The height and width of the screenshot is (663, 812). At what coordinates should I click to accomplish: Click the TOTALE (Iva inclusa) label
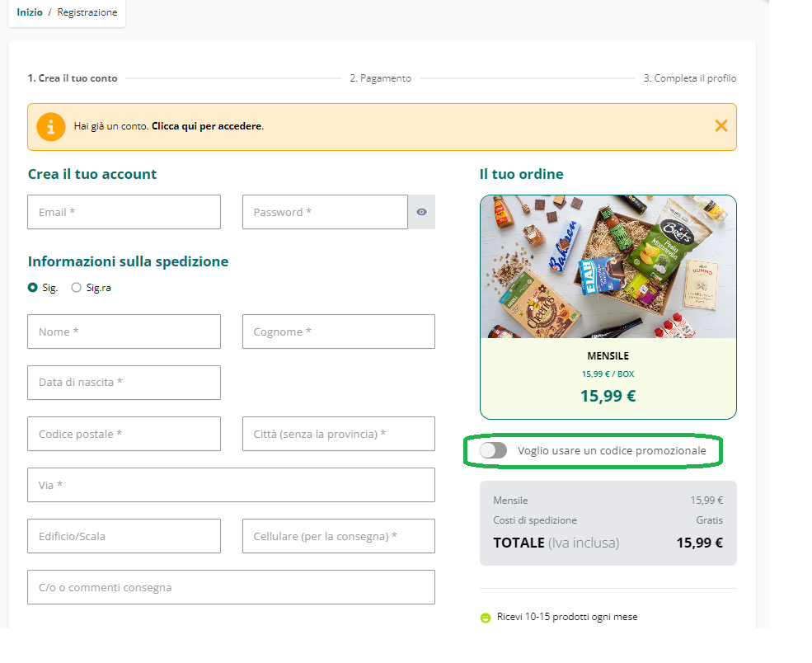(x=556, y=543)
